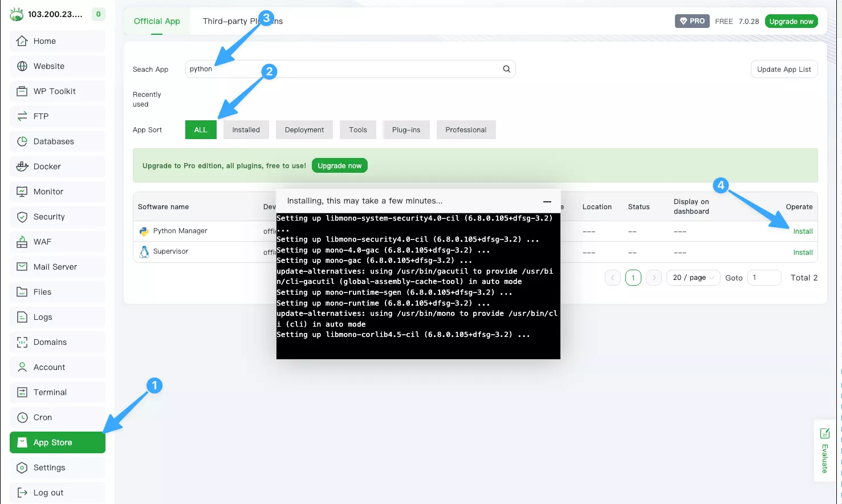Screen dimensions: 842x504
Task: Open the 20 per page dropdown
Action: (693, 277)
